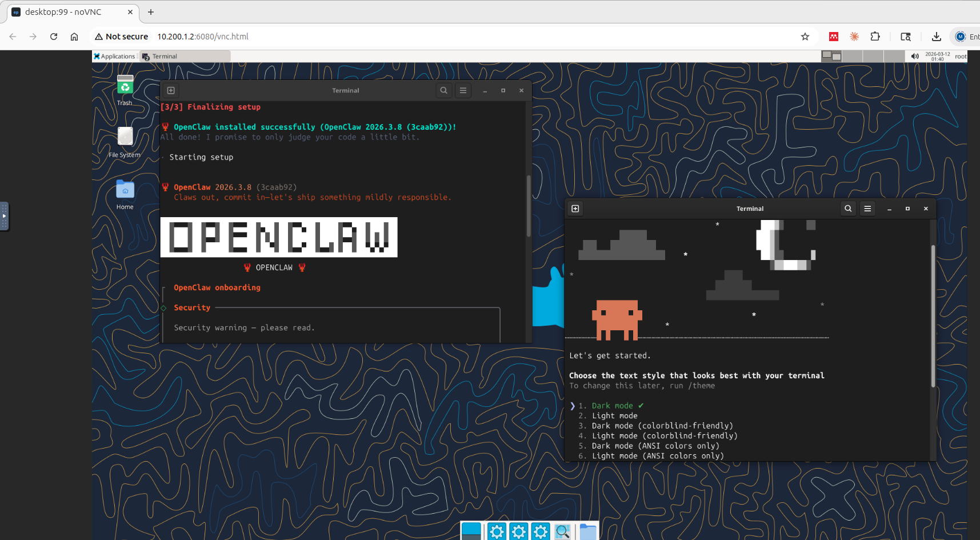Open the Applications menu in the top panel
The image size is (980, 540).
[x=114, y=56]
